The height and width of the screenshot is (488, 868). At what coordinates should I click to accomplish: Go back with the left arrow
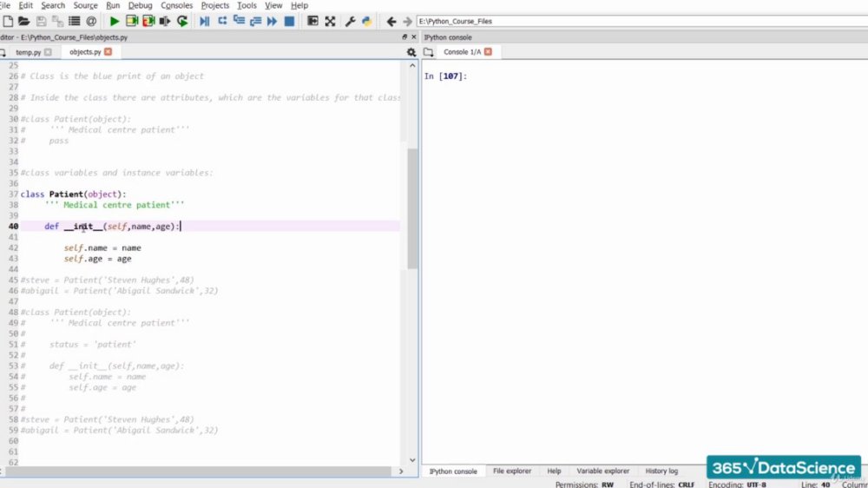[x=391, y=21]
